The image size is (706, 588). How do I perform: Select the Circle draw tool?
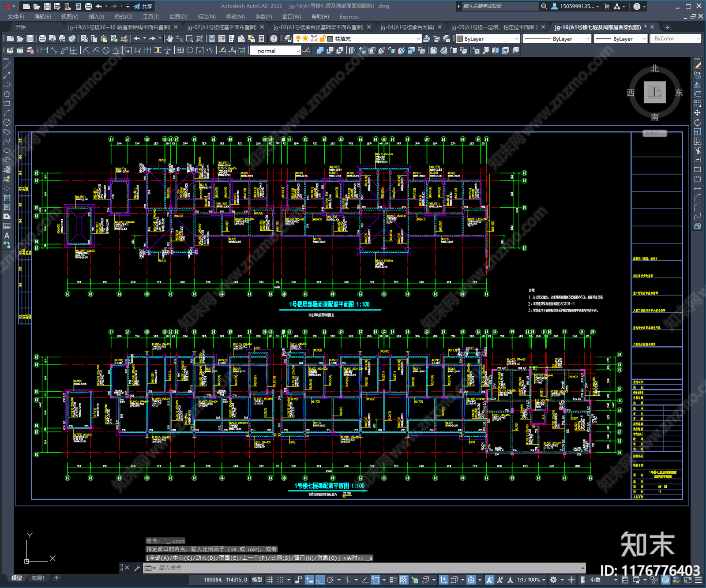7,123
